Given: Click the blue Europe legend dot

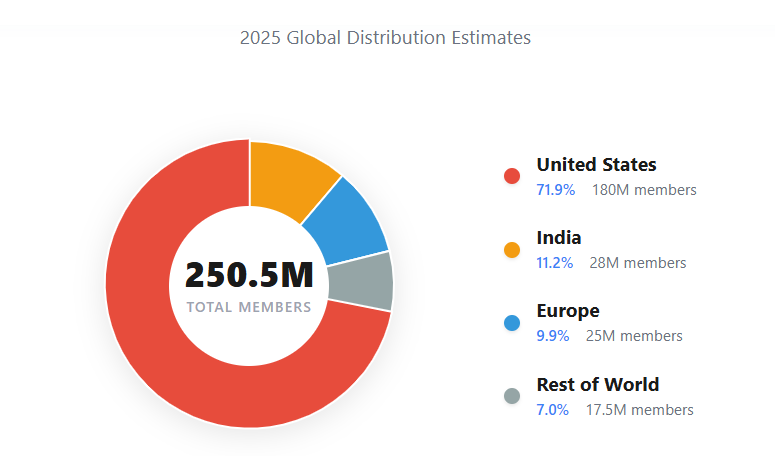Looking at the screenshot, I should (512, 323).
